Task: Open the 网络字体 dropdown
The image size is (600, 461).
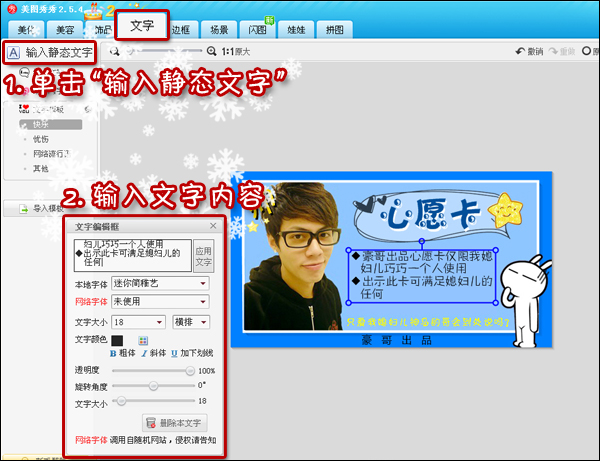Action: pyautogui.click(x=160, y=301)
